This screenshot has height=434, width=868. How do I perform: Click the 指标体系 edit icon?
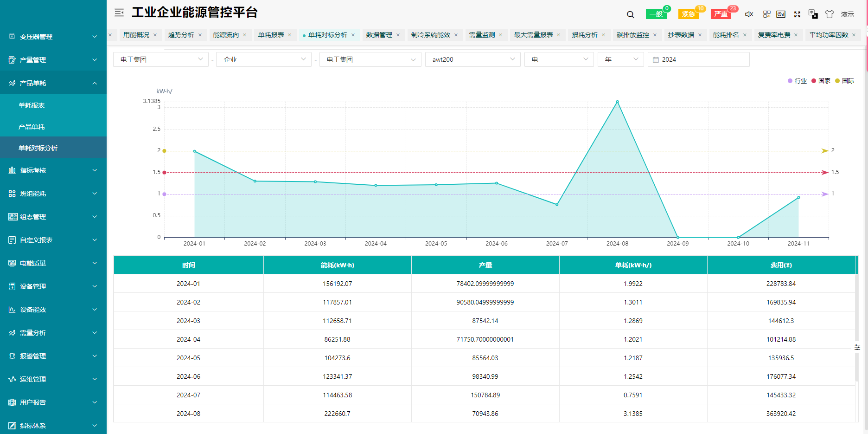click(x=12, y=426)
